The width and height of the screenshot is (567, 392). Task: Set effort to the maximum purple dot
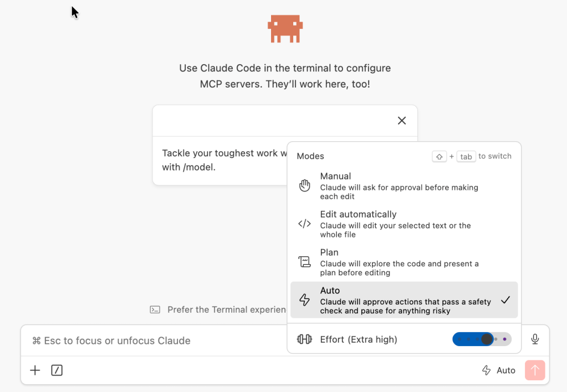point(504,339)
